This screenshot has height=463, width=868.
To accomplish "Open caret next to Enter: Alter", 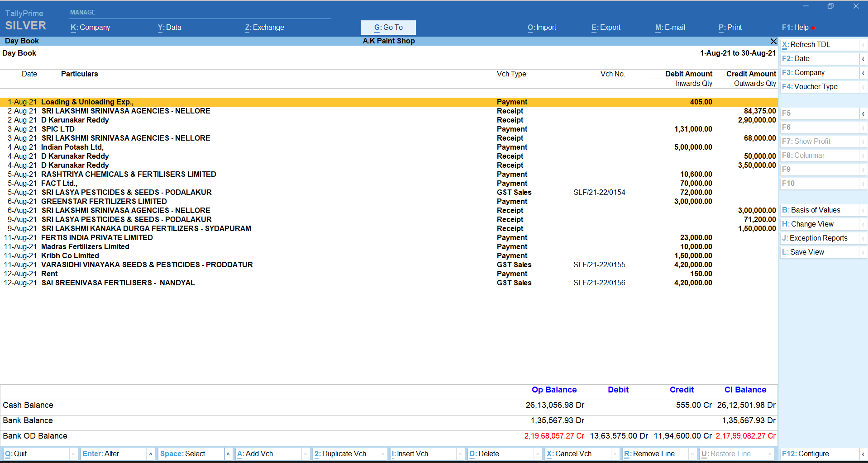I will point(151,454).
